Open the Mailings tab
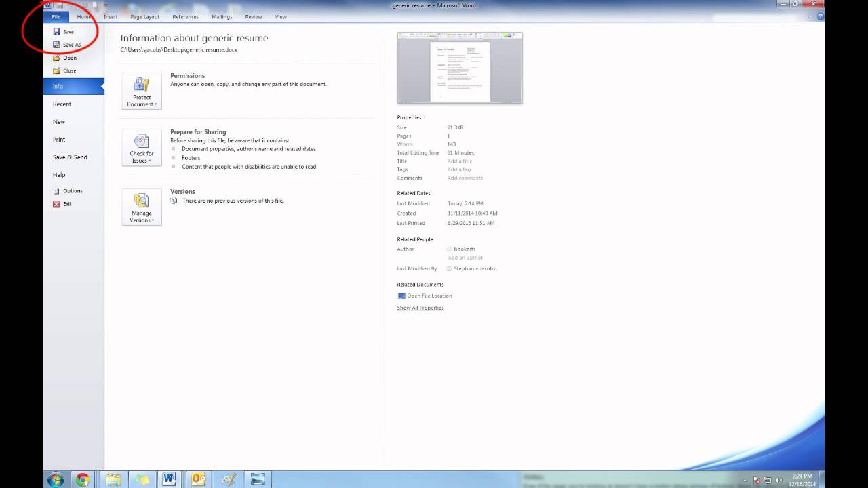 [x=222, y=16]
